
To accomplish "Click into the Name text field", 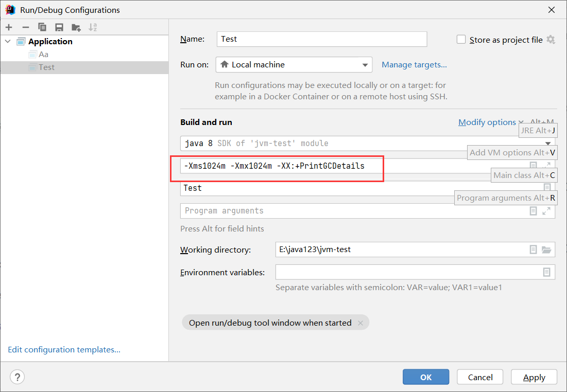I will pyautogui.click(x=322, y=39).
